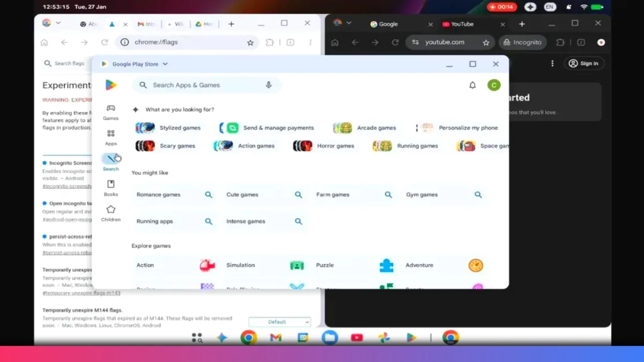Open the Default dropdown for M144 flags
The width and height of the screenshot is (644, 362).
click(280, 322)
